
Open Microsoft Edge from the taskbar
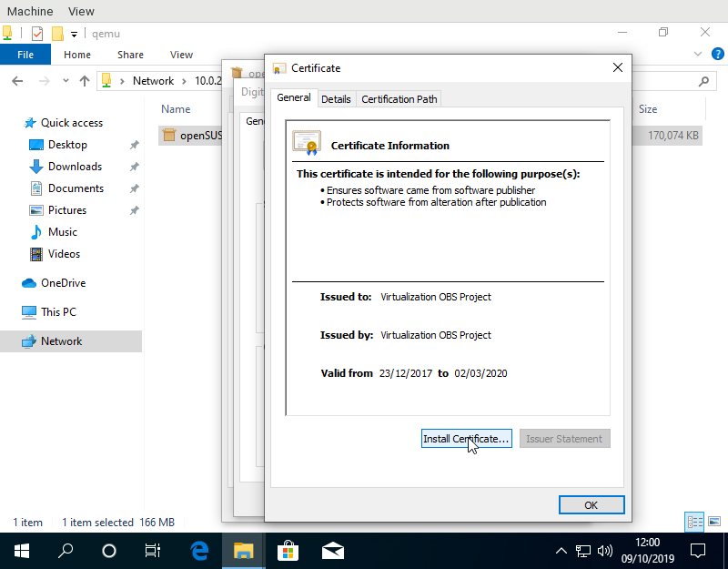(199, 550)
